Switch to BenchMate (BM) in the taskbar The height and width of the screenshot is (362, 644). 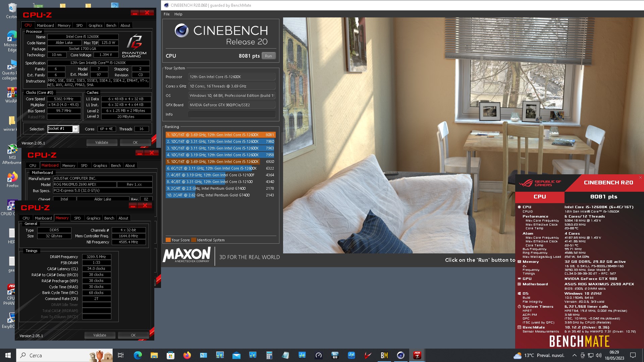[384, 355]
